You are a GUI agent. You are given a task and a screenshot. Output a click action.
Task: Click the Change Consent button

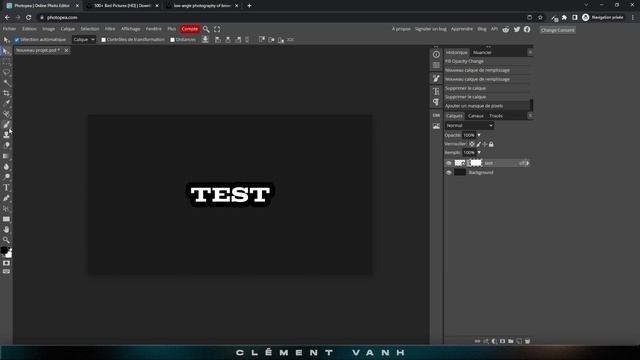click(x=558, y=30)
